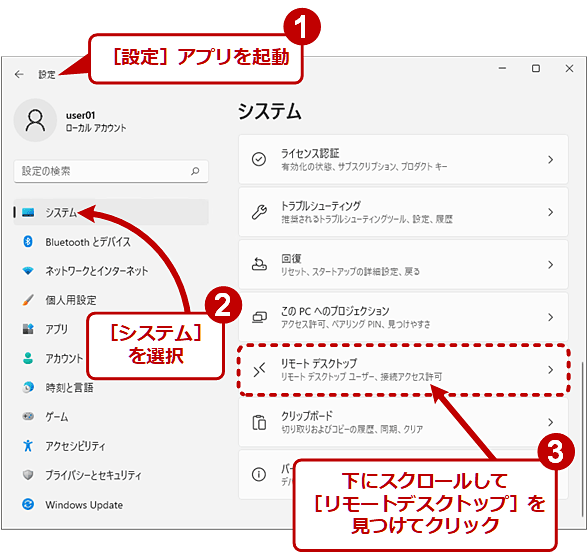
Task: Click the プライバシーとセキュリティ shield icon
Action: [28, 475]
